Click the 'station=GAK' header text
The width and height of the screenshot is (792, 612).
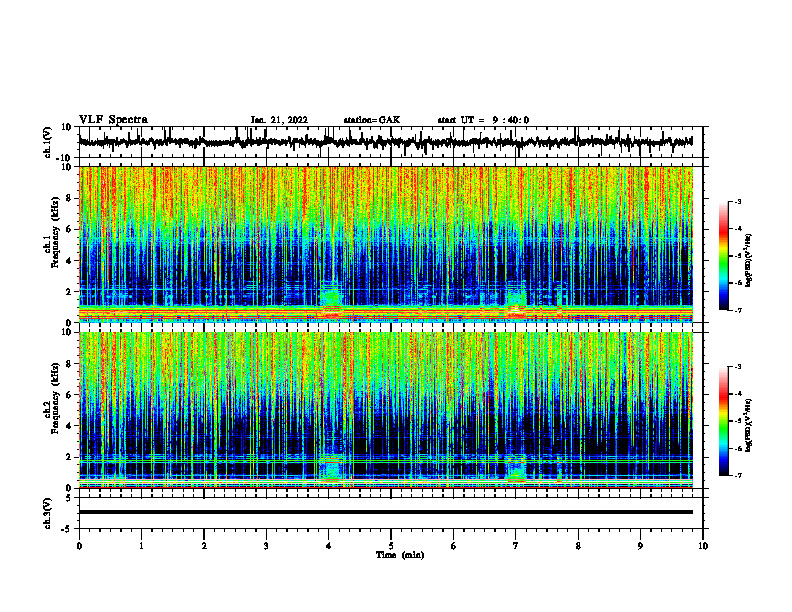coord(372,120)
